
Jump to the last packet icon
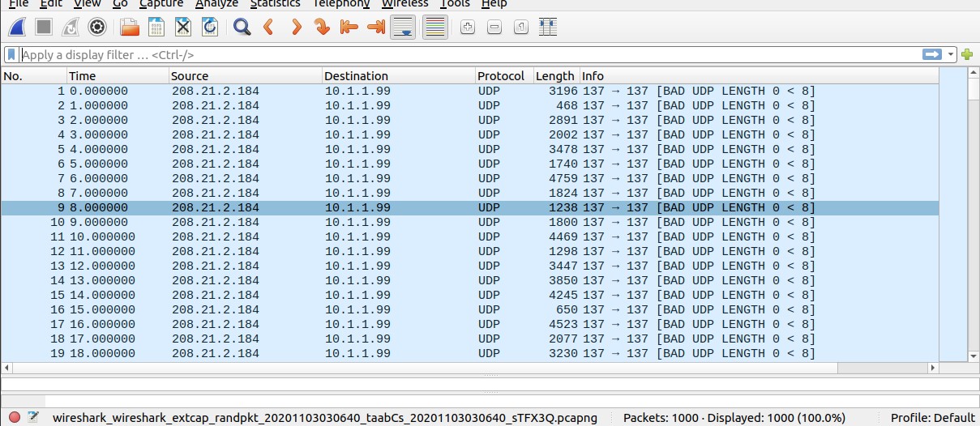point(375,28)
